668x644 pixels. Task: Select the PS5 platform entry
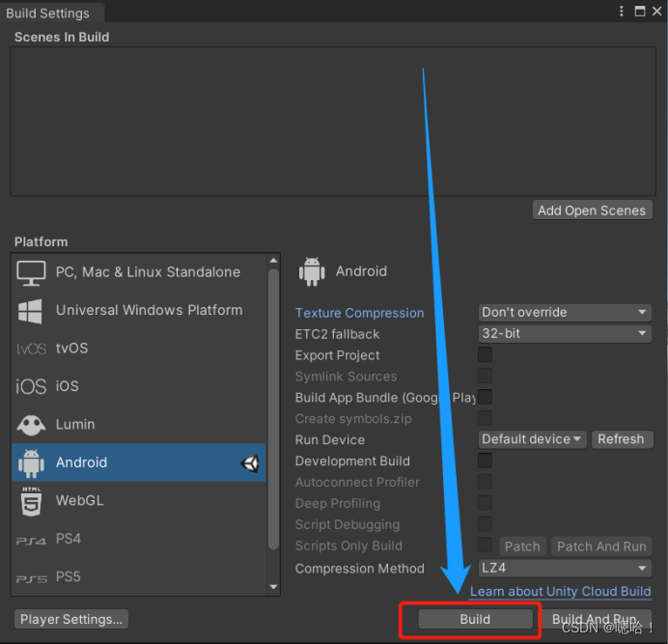(x=138, y=576)
